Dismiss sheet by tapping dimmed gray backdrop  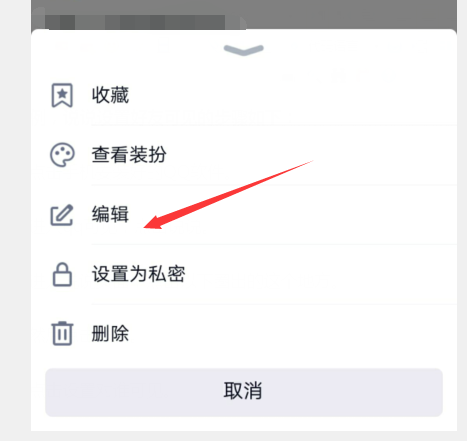click(x=350, y=15)
